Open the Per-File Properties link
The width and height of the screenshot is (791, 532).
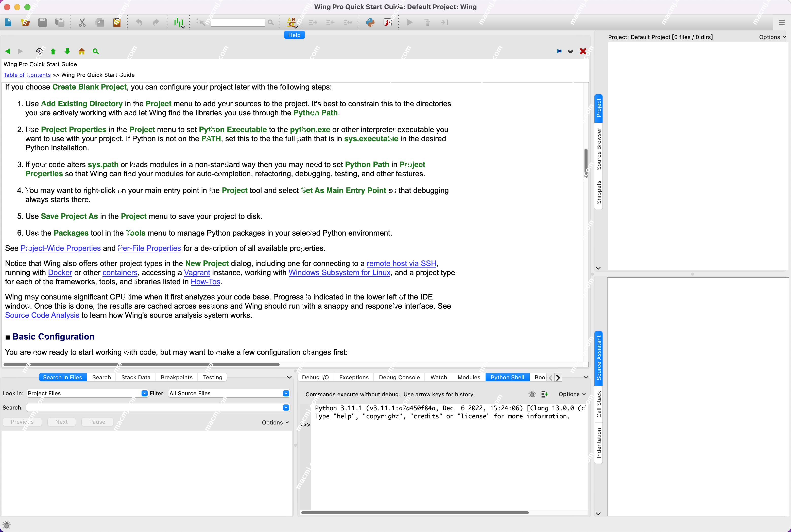coord(149,248)
